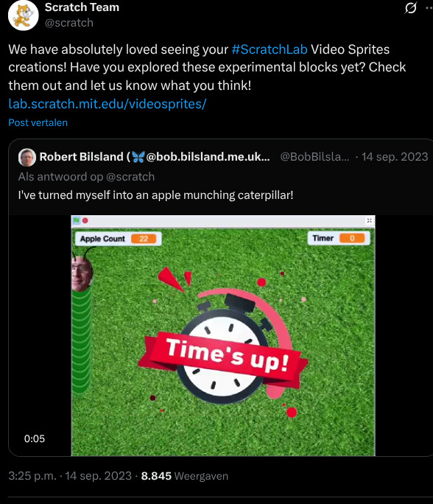The width and height of the screenshot is (433, 504).
Task: Open the lab.scratch.mit.edu/videosprites link
Action: 108,104
